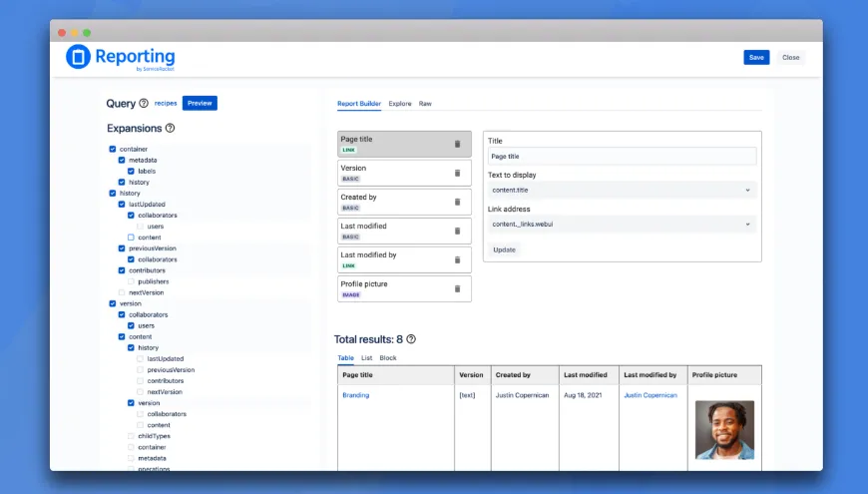Viewport: 868px width, 494px height.
Task: Switch to the Explore tab
Action: [x=399, y=104]
